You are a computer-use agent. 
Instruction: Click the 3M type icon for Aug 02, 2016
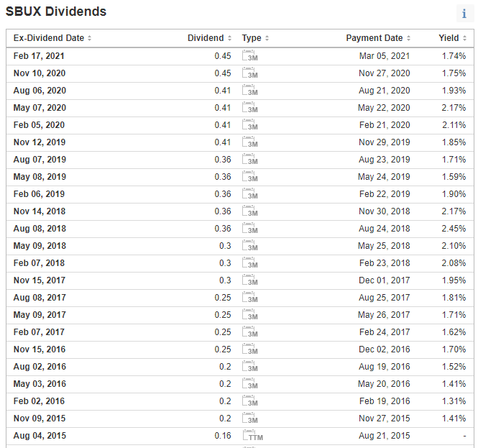(x=250, y=366)
